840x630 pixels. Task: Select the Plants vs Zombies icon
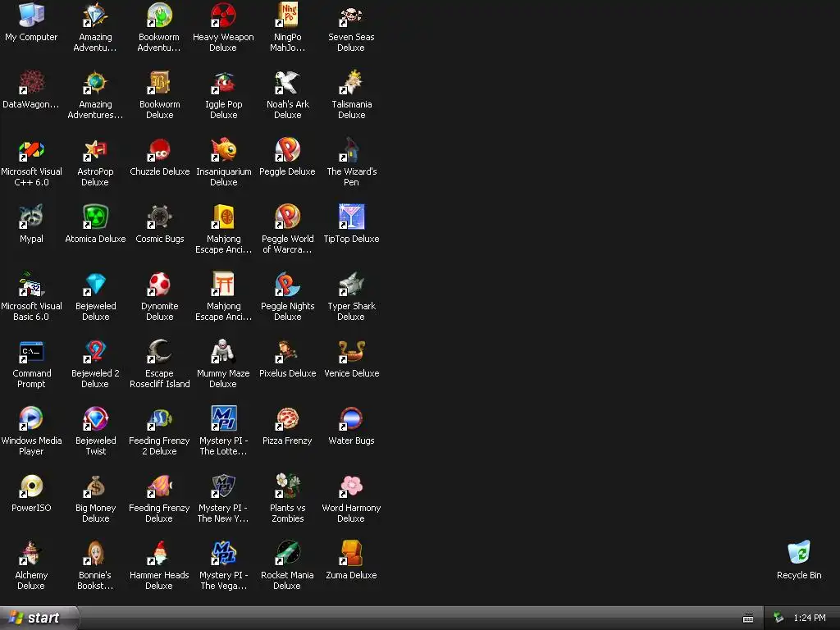pyautogui.click(x=287, y=486)
